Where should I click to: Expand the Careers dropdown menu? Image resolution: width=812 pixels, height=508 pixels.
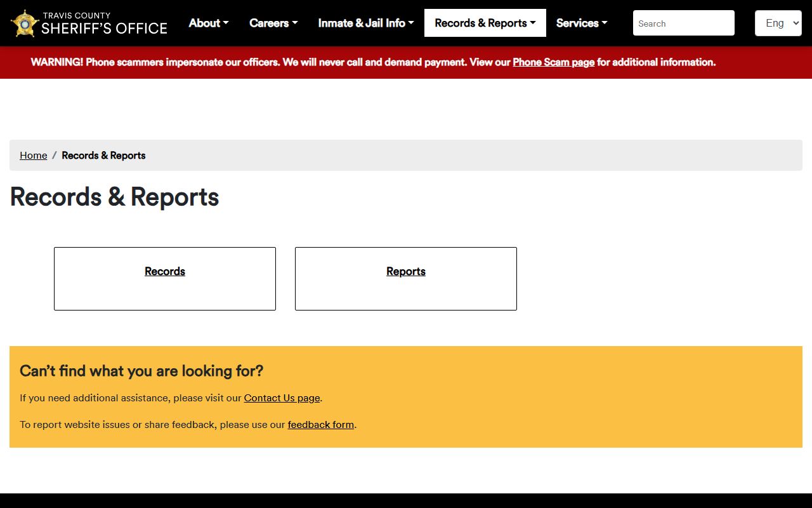click(273, 23)
